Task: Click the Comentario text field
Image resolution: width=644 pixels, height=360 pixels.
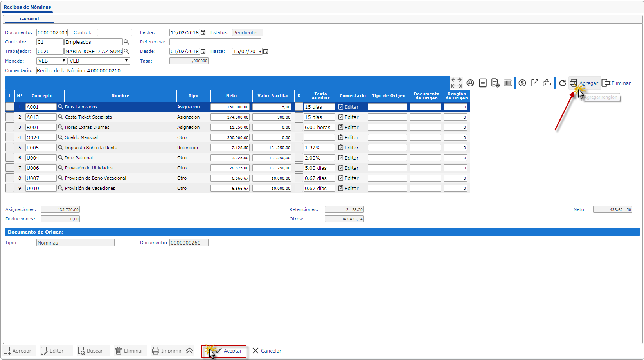Action: pyautogui.click(x=149, y=71)
